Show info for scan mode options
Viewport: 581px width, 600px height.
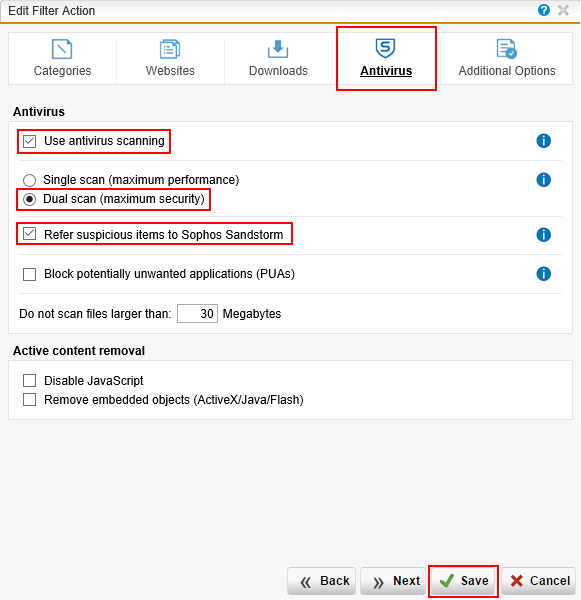[543, 179]
